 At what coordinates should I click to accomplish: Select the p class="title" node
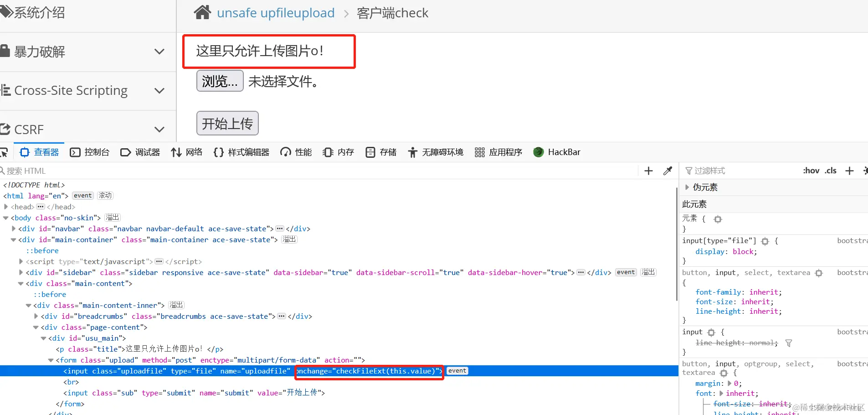[139, 349]
